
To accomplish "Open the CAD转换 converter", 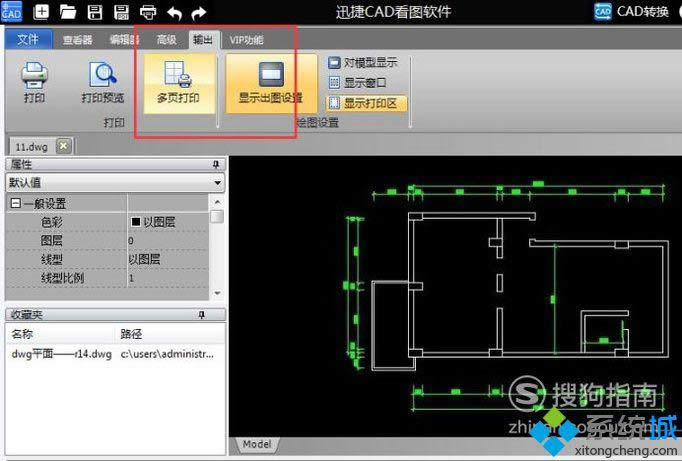I will (631, 11).
